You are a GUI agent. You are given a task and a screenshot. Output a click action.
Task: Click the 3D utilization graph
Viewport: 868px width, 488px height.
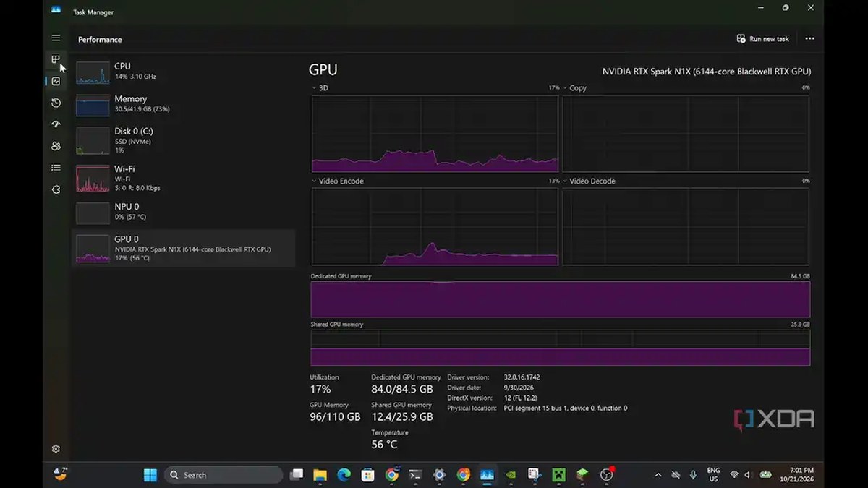coord(435,133)
